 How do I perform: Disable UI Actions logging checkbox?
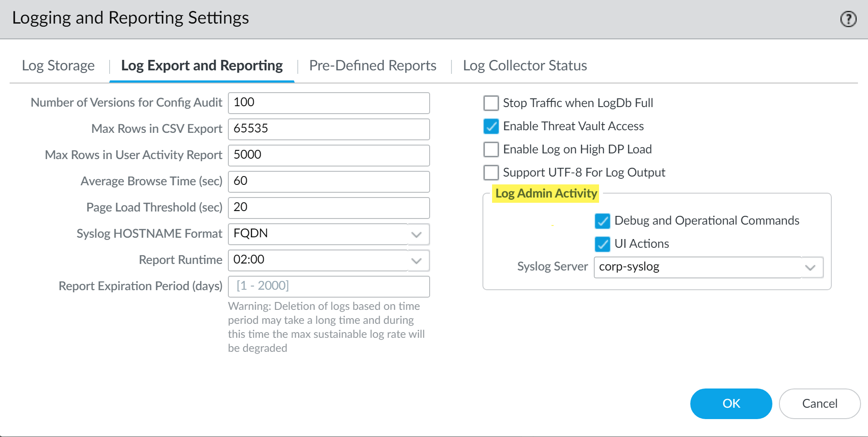[x=603, y=244]
